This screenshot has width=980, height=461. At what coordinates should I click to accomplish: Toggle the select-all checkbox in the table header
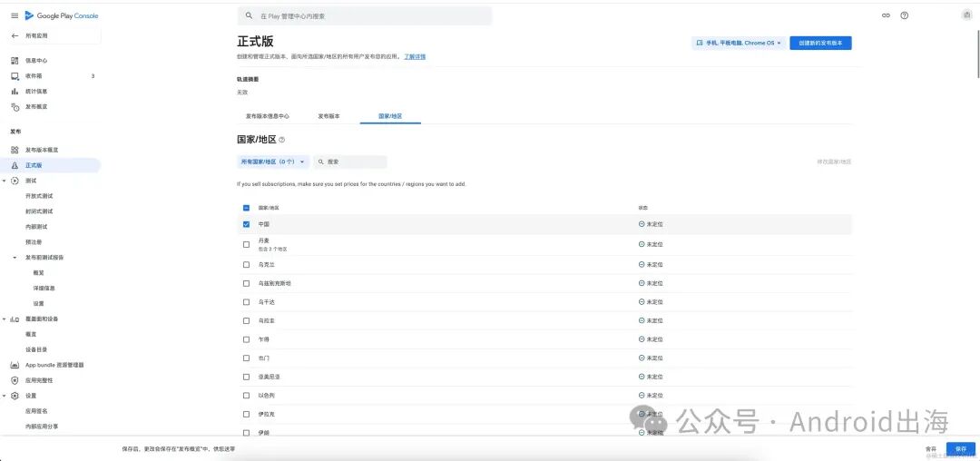click(246, 208)
